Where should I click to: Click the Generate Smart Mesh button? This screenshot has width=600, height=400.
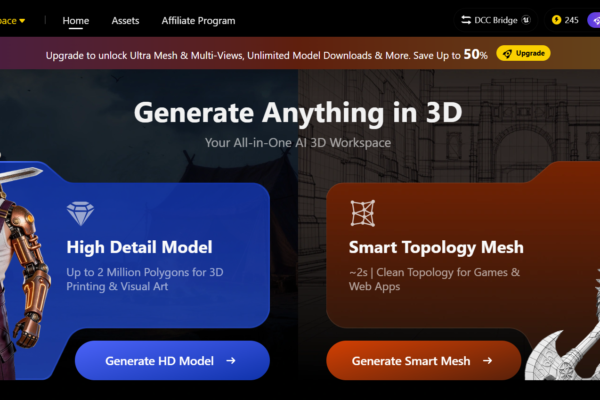424,361
